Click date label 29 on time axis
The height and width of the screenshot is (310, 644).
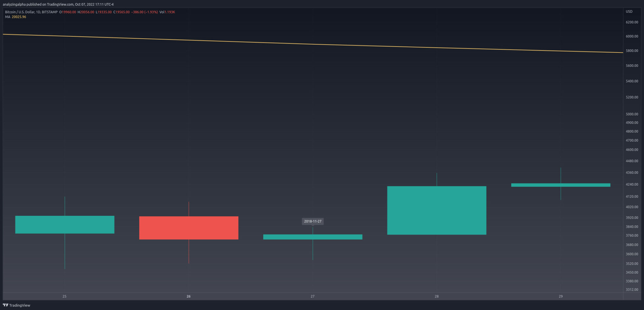pyautogui.click(x=561, y=296)
